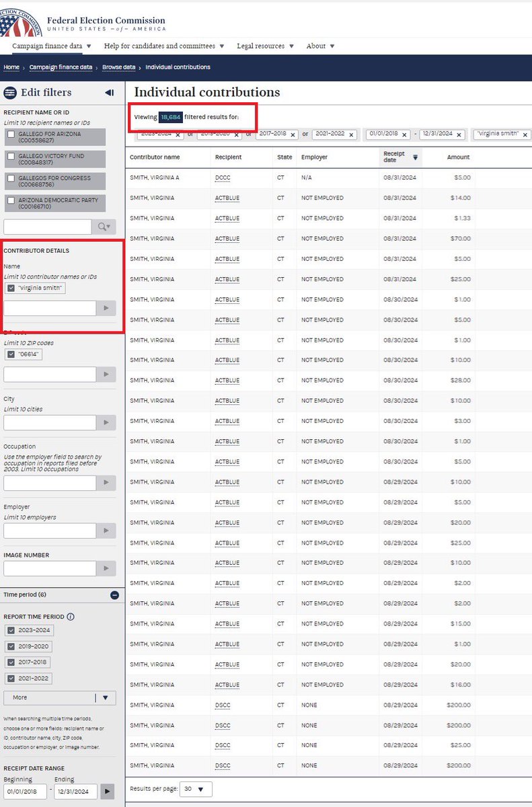Image resolution: width=532 pixels, height=807 pixels.
Task: Uncheck the "06614" ZIP filter
Action: coord(11,354)
